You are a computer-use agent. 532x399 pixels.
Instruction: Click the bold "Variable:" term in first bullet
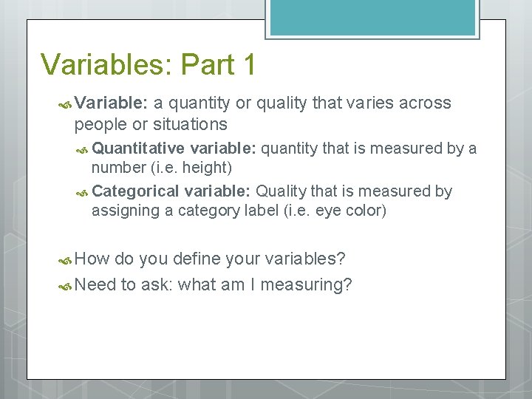111,103
